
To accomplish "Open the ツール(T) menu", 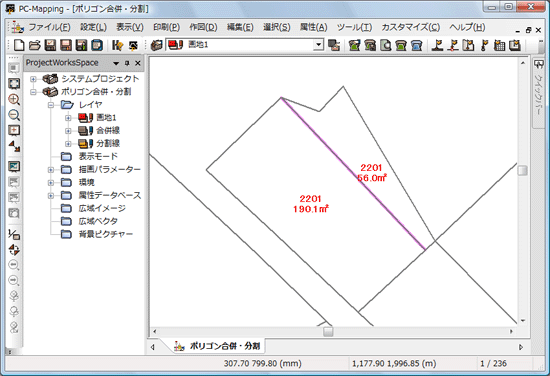I will (354, 27).
